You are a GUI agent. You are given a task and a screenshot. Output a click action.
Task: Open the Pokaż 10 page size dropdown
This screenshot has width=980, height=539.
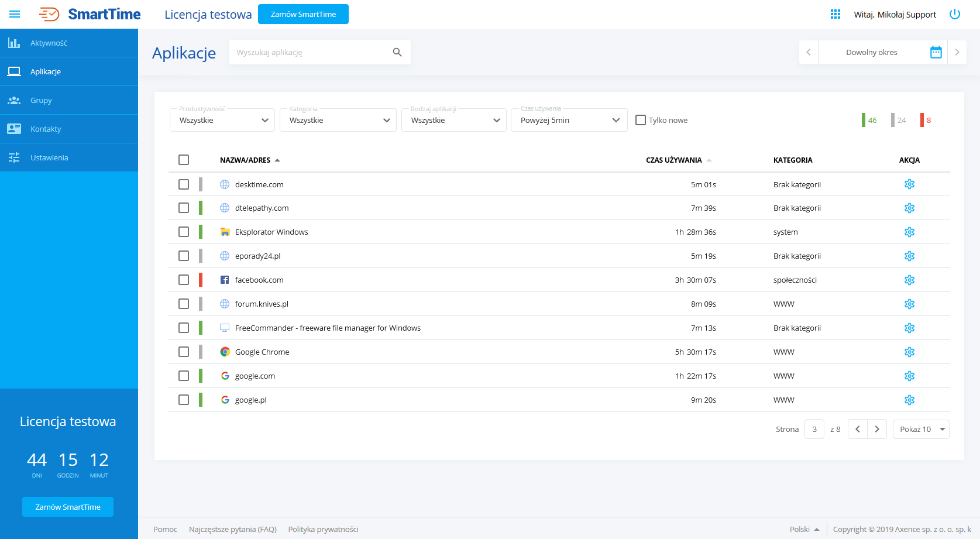tap(921, 429)
